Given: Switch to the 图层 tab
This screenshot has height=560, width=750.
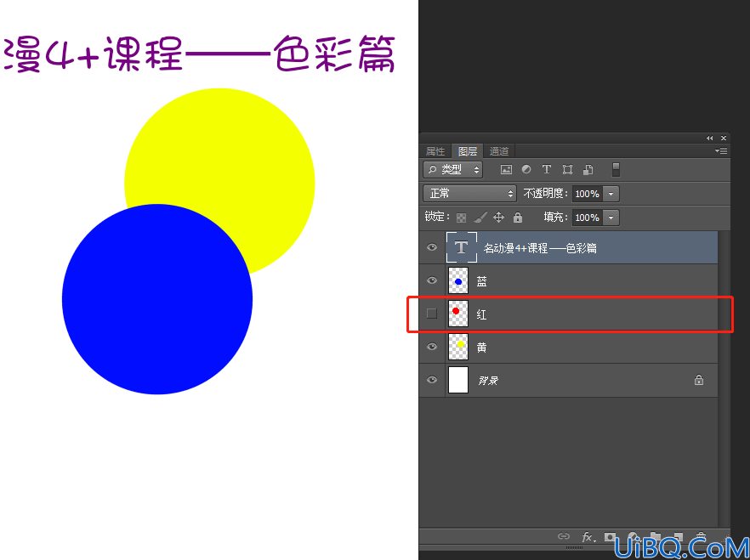Looking at the screenshot, I should pos(468,151).
